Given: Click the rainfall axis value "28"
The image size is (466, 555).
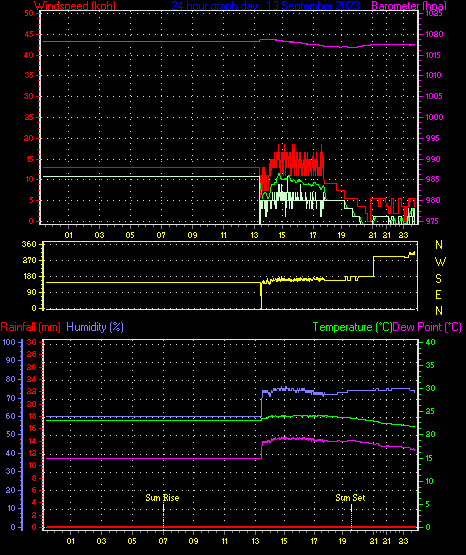Looking at the screenshot, I should click(32, 354).
